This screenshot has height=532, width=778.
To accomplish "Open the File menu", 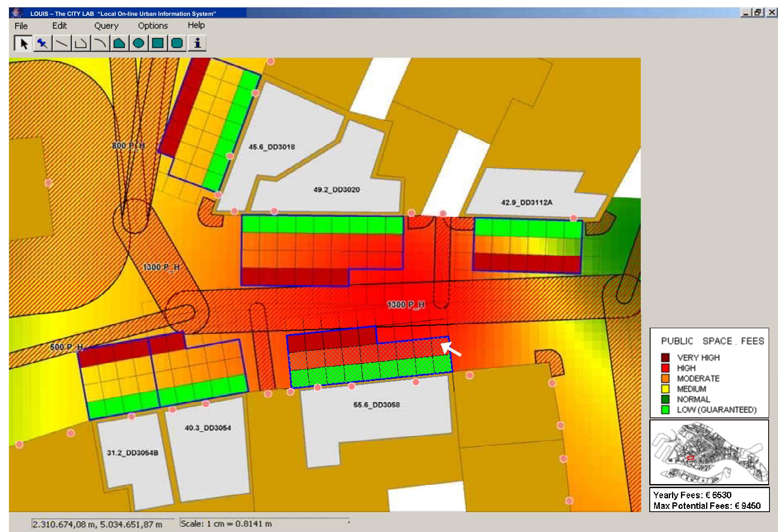I will (x=21, y=26).
